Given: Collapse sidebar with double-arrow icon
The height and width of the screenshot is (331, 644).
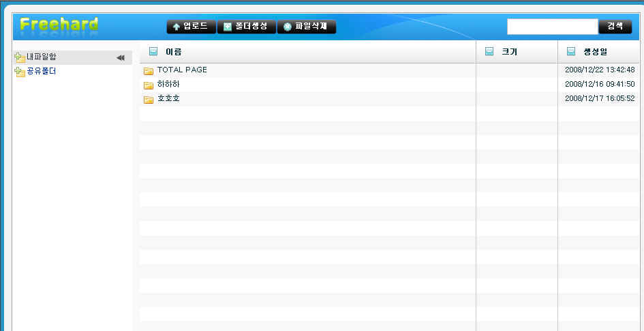Looking at the screenshot, I should [121, 58].
